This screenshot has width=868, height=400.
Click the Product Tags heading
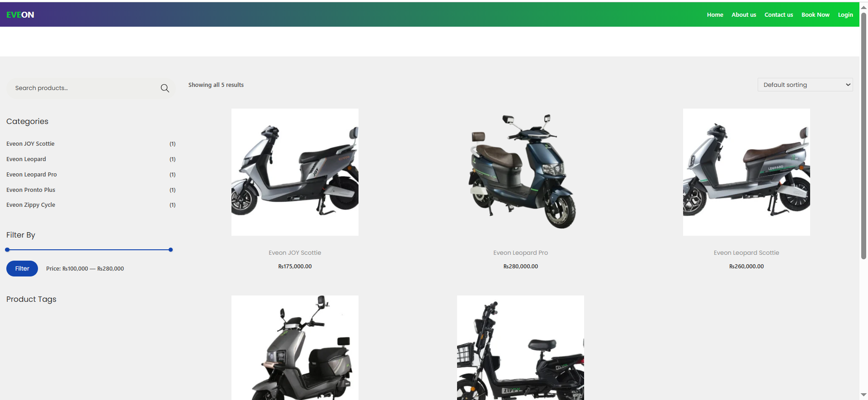(31, 299)
